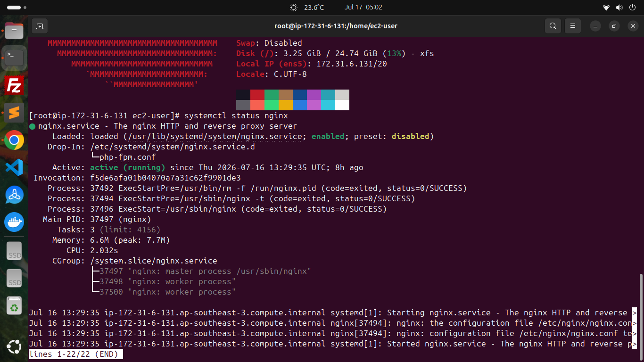Open the Files app in the dock
This screenshot has height=362, width=644.
(x=14, y=31)
